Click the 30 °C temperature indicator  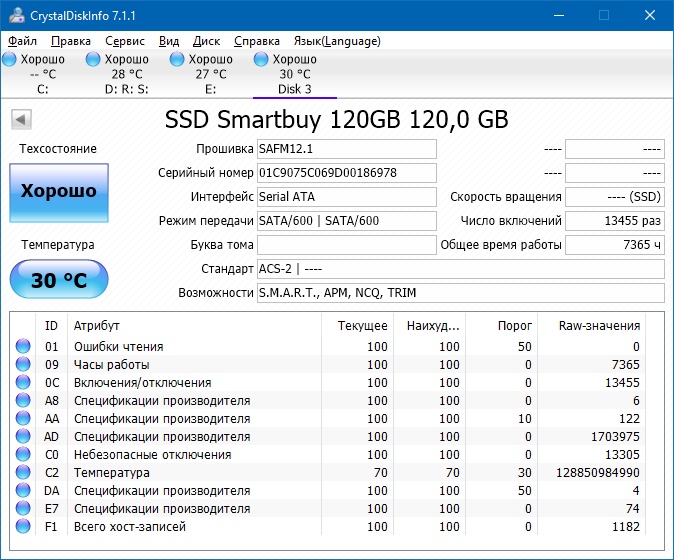coord(59,280)
